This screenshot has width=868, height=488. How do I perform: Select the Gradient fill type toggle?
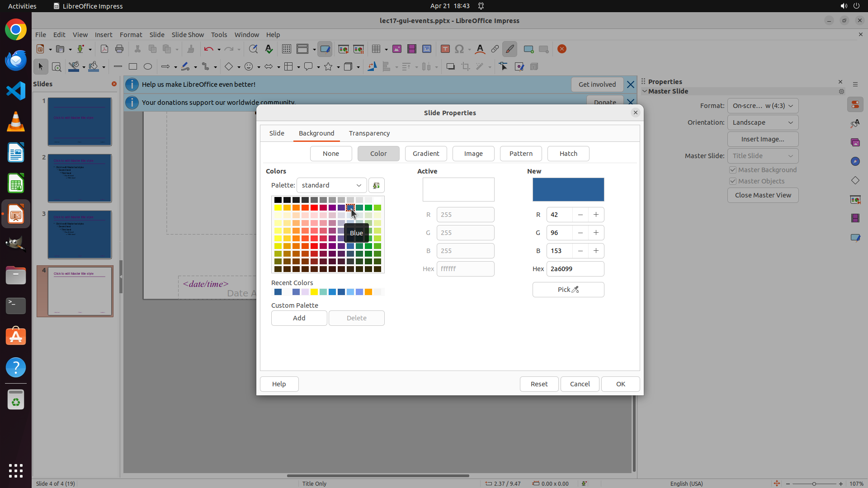click(425, 154)
